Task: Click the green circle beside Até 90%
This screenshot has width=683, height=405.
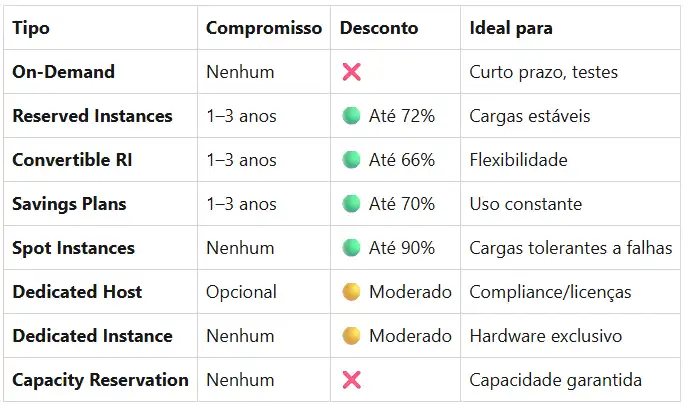Action: click(351, 248)
